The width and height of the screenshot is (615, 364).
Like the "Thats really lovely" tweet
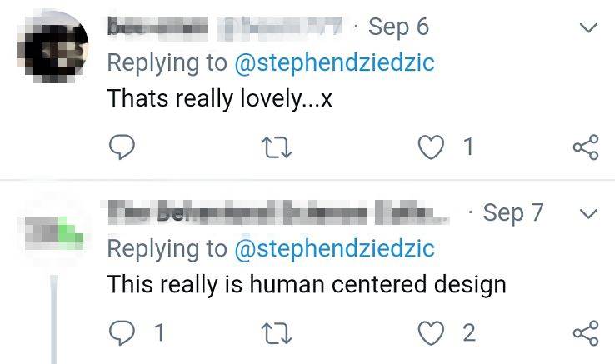point(432,147)
